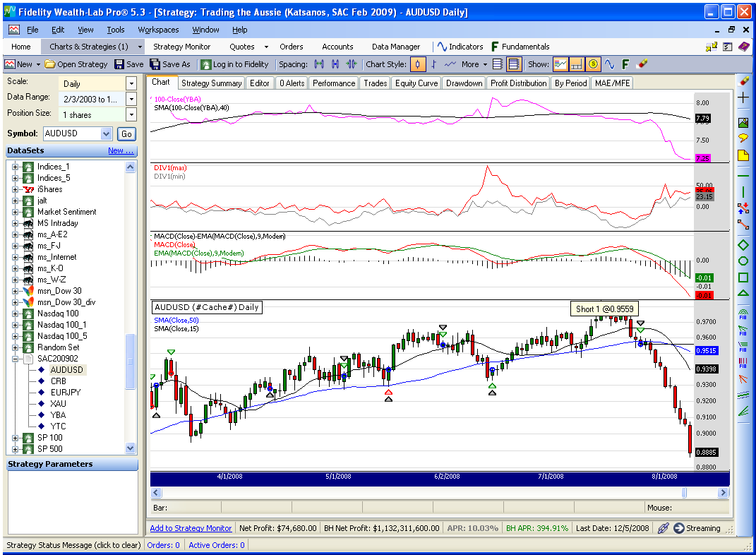Click the Add to Strategy Monitor link

click(x=191, y=528)
